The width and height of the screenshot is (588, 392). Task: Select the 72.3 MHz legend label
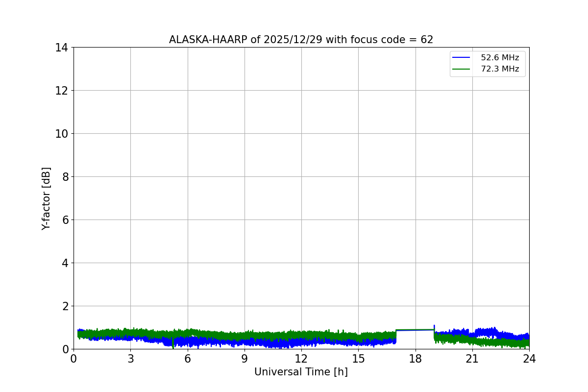(500, 69)
